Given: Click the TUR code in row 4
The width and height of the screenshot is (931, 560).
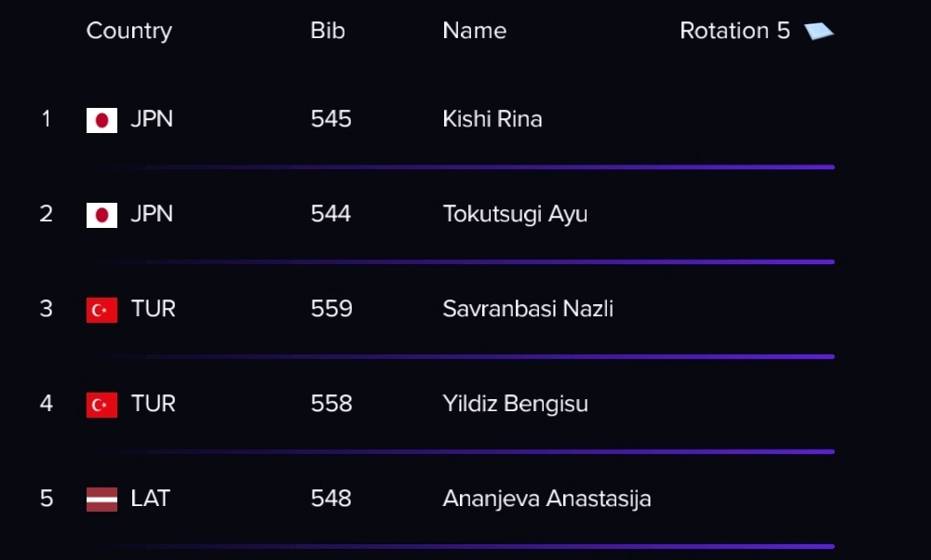Looking at the screenshot, I should point(154,404).
